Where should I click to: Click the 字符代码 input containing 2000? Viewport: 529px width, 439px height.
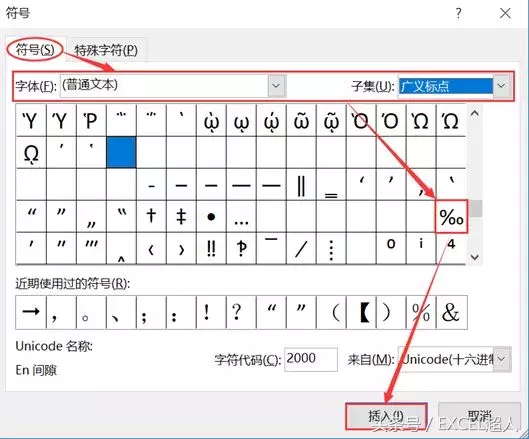click(311, 359)
